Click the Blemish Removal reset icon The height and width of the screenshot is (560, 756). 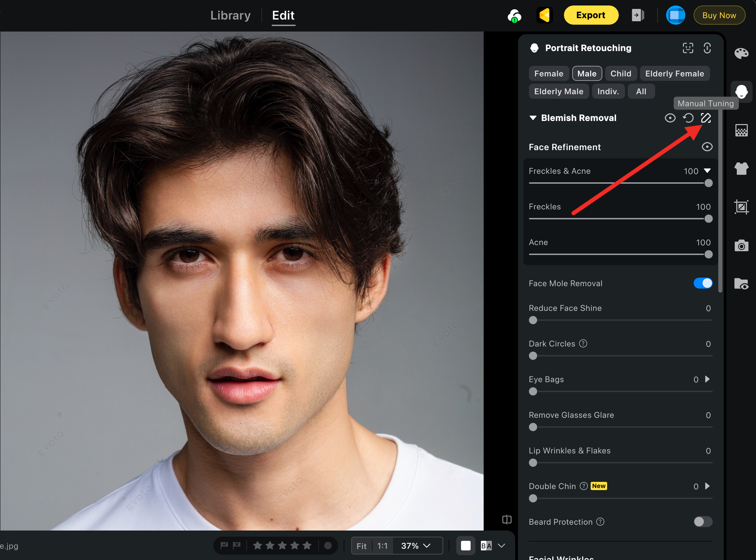[688, 118]
